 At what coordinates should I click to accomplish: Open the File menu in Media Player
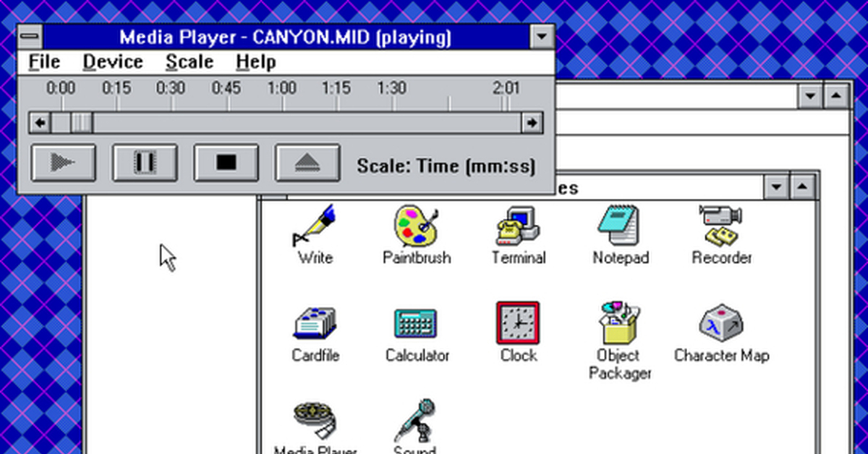pyautogui.click(x=44, y=62)
